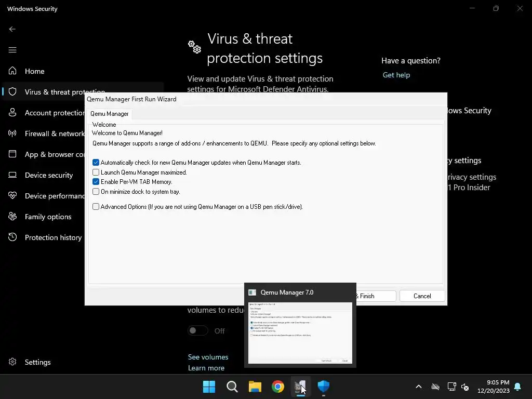Viewport: 532px width, 399px height.
Task: Select Virus & threat protection sidebar item
Action: [x=65, y=91]
